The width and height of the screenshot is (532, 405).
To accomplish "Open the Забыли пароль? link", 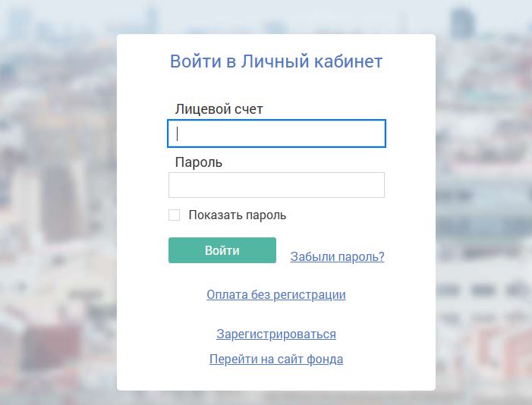I will click(337, 257).
